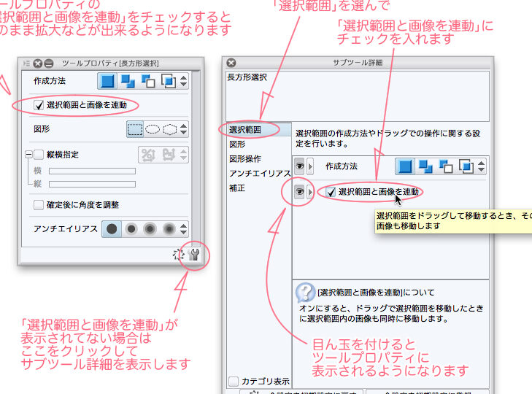This screenshot has height=394, width=532.
Task: Click the アンチエイリアス label in Tool Property
Action: tap(66, 229)
